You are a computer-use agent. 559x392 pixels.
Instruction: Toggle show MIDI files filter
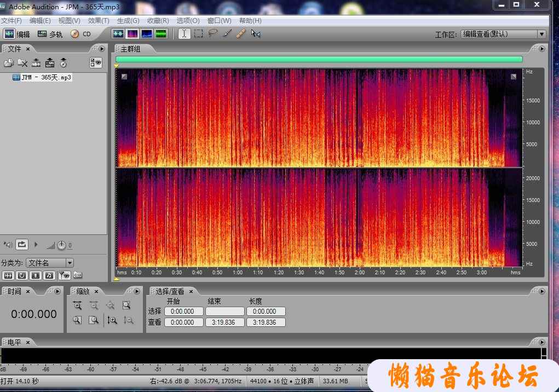[x=49, y=275]
